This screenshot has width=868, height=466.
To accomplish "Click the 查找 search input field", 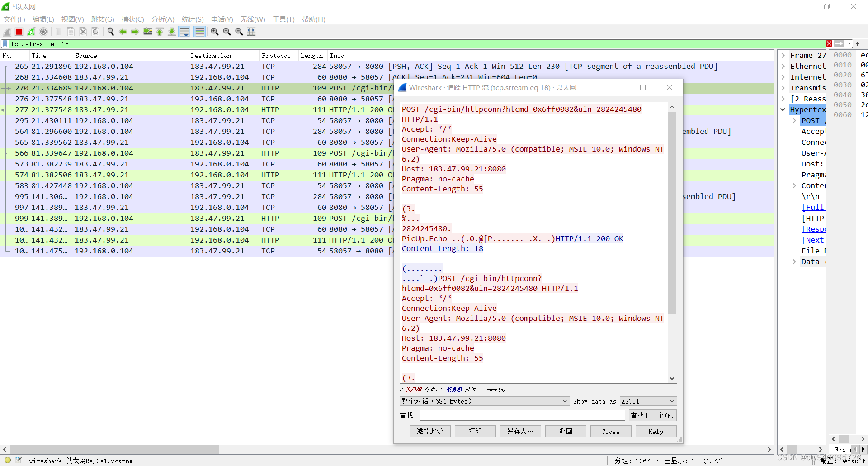I will 522,415.
